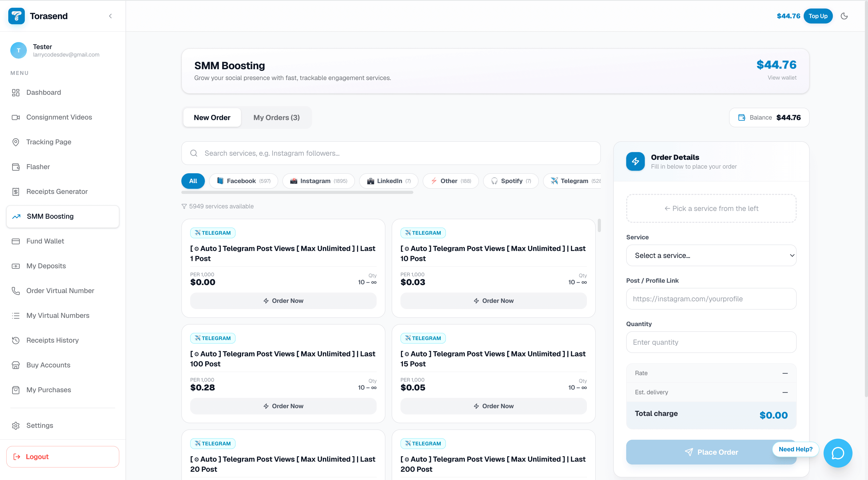Focus the Post / Profile Link field

pyautogui.click(x=711, y=299)
